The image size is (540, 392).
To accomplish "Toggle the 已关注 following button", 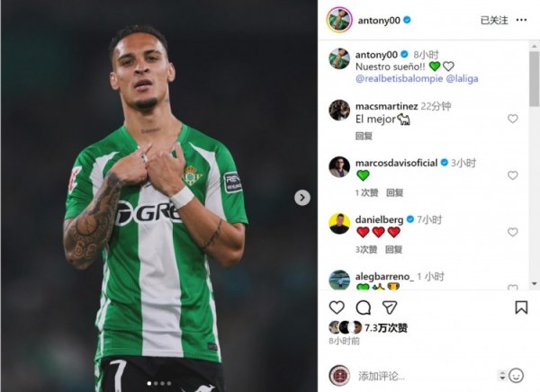I will 494,21.
